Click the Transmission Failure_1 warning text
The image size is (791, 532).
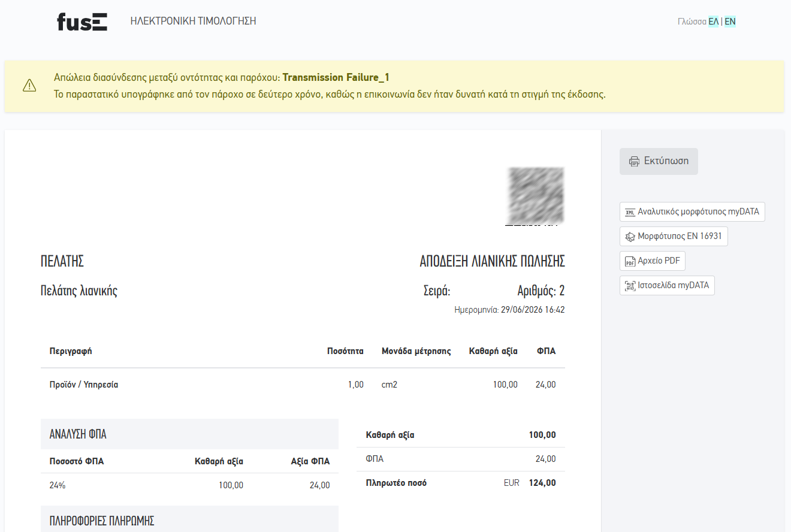tap(336, 77)
